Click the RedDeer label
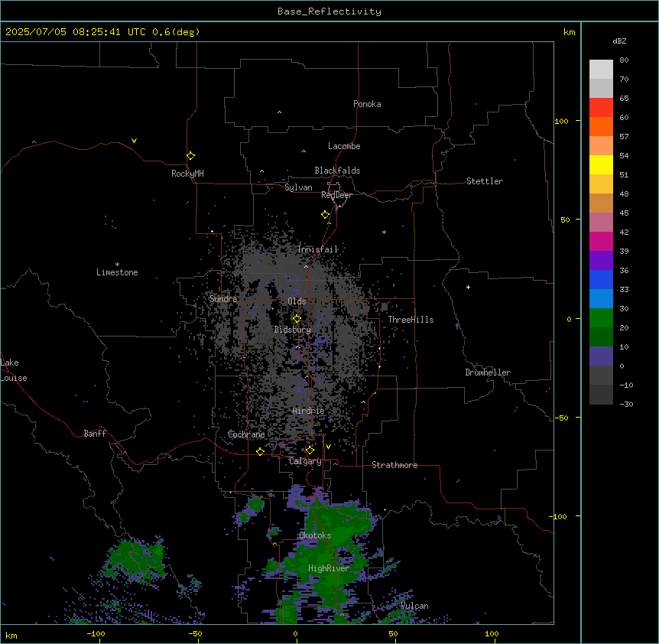 [336, 195]
